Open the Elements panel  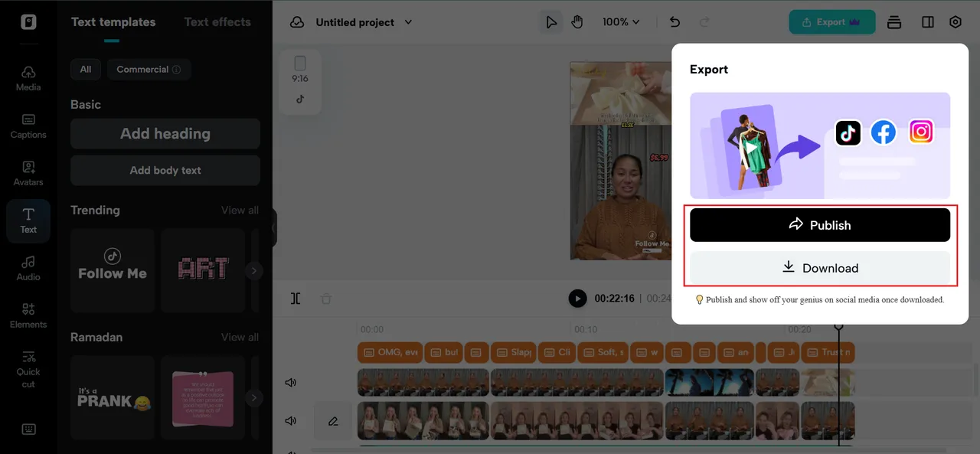pos(28,315)
